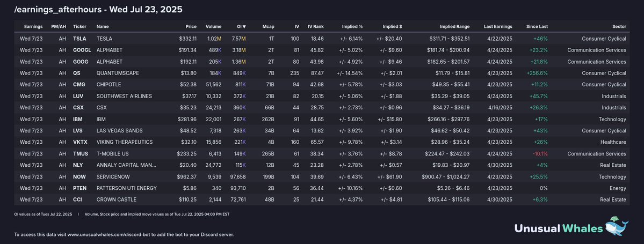This screenshot has width=644, height=244.
Task: Select the GOOGL ticker cell
Action: pyautogui.click(x=82, y=50)
